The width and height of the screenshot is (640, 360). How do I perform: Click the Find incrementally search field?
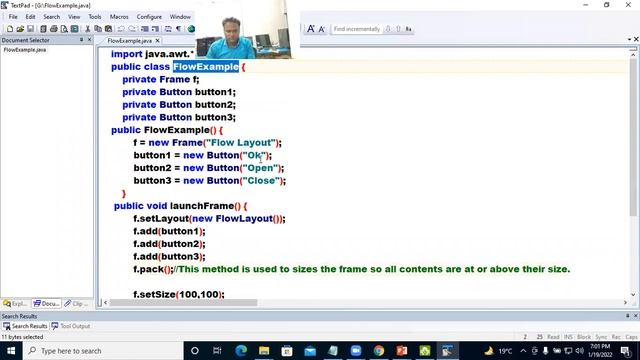(357, 29)
